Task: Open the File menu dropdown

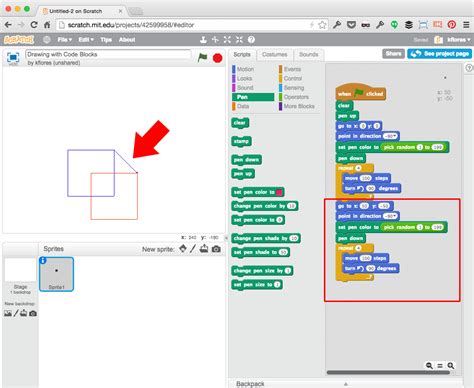Action: click(64, 40)
